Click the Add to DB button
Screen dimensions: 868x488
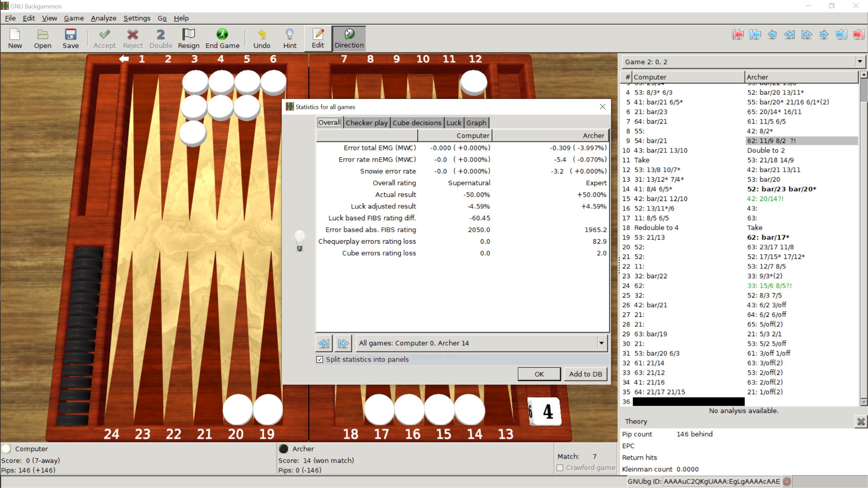[586, 374]
